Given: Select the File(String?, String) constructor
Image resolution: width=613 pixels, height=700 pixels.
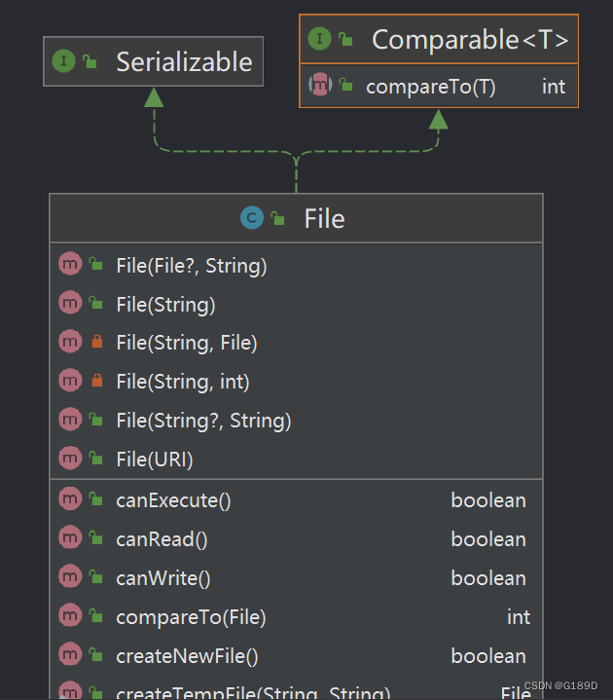Looking at the screenshot, I should tap(203, 420).
